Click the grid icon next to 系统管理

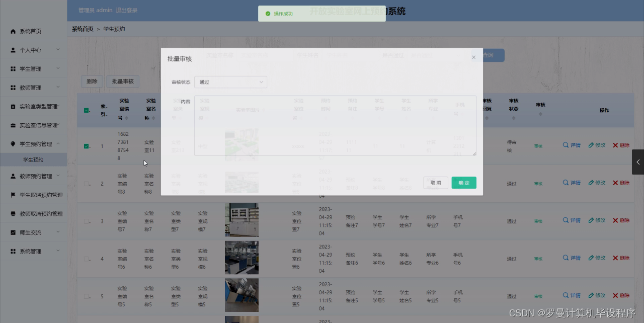(x=12, y=251)
